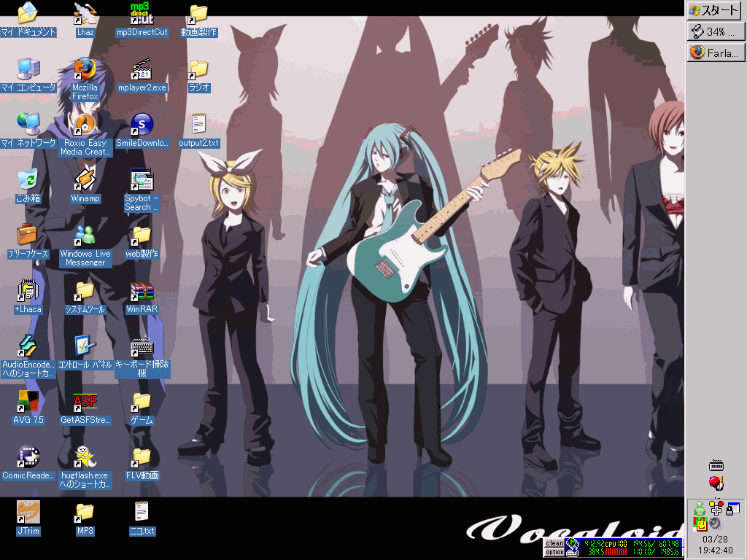Open the Mozilla Firefox desktop shortcut
Screen dimensions: 747x560
pyautogui.click(x=85, y=69)
